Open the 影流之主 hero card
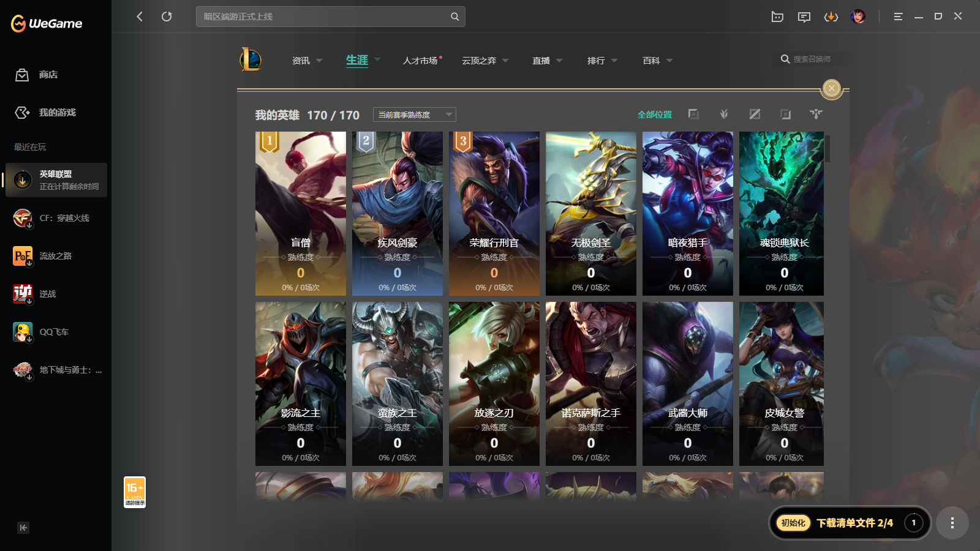The height and width of the screenshot is (551, 980). (301, 384)
